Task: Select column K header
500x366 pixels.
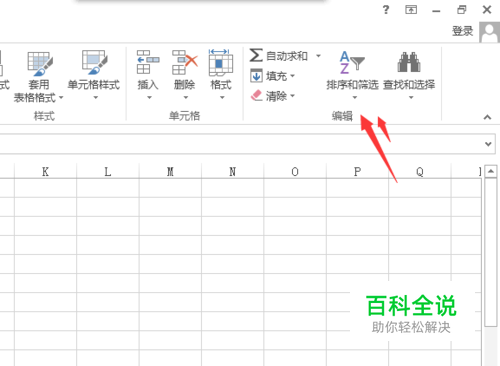Action: coord(45,171)
